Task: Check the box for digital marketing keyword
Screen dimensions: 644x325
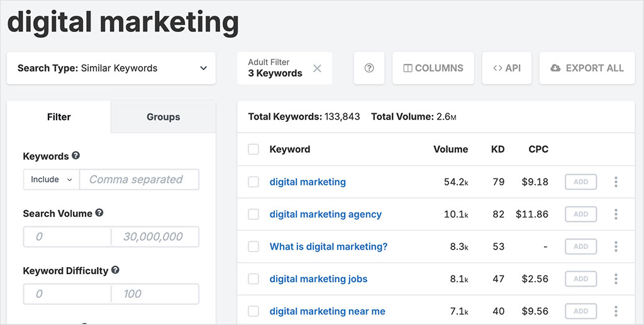Action: pyautogui.click(x=253, y=182)
